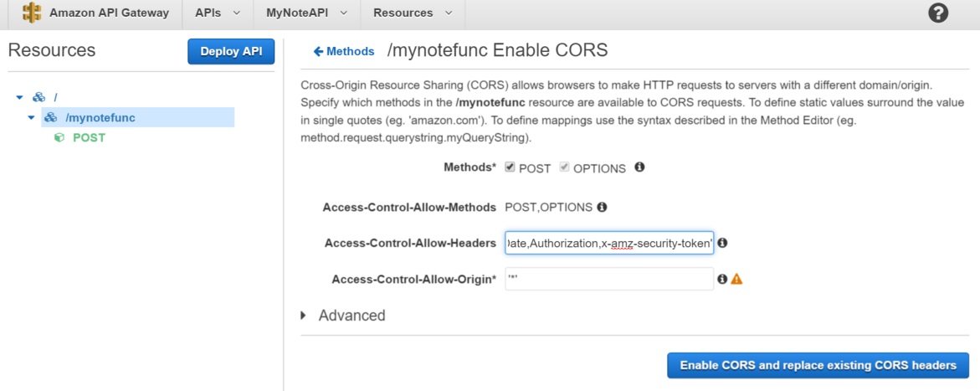Click back arrow icon beside Methods link
This screenshot has height=391, width=980.
319,51
